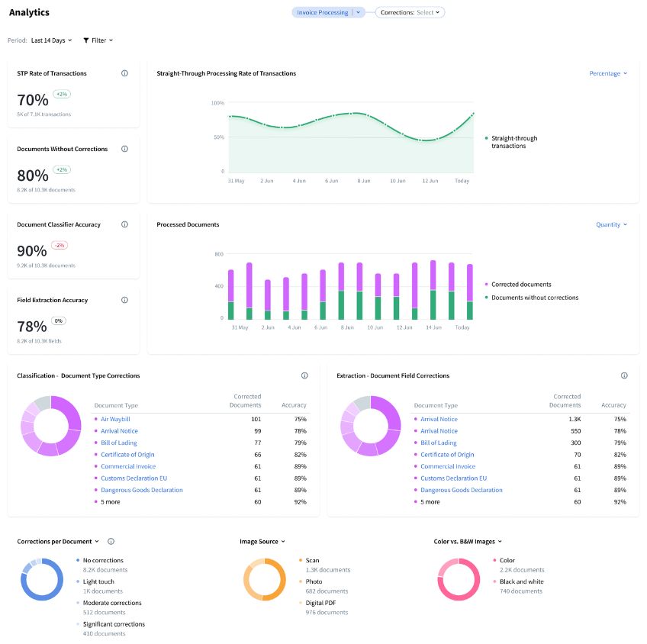Viewport: 647px width, 644px height.
Task: Open info icon for Documents Without Corrections
Action: pyautogui.click(x=124, y=149)
